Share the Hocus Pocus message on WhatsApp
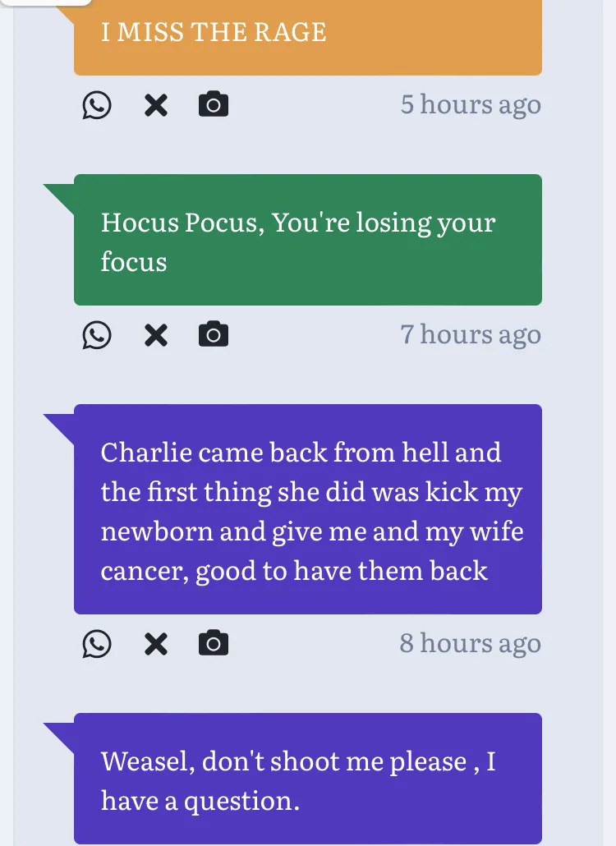 (x=97, y=335)
